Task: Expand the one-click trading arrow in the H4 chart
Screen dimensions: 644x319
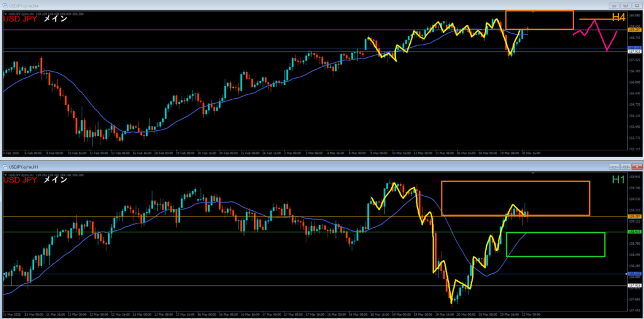Action: (5, 14)
